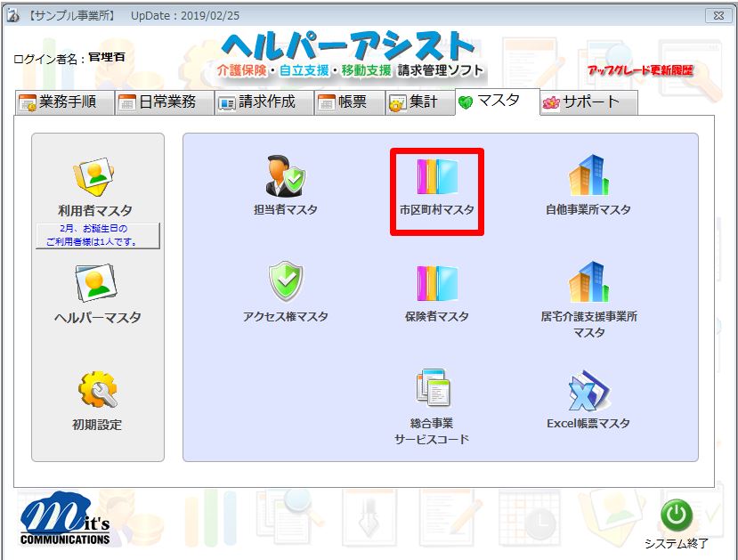Open the ヘルパーマスタ icon
Image resolution: width=738 pixels, height=560 pixels.
point(95,285)
